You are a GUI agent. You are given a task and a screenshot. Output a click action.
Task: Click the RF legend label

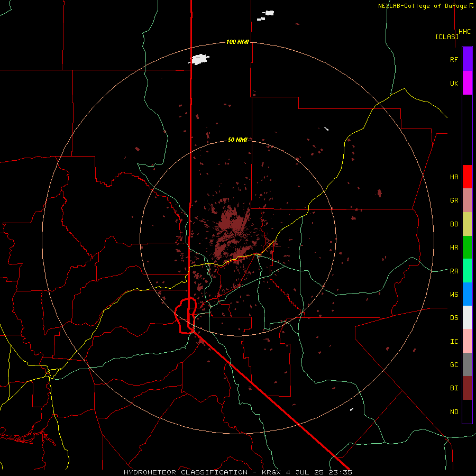click(454, 59)
